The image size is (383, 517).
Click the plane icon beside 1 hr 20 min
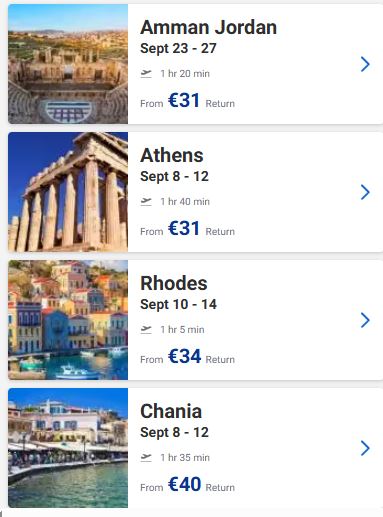point(146,73)
